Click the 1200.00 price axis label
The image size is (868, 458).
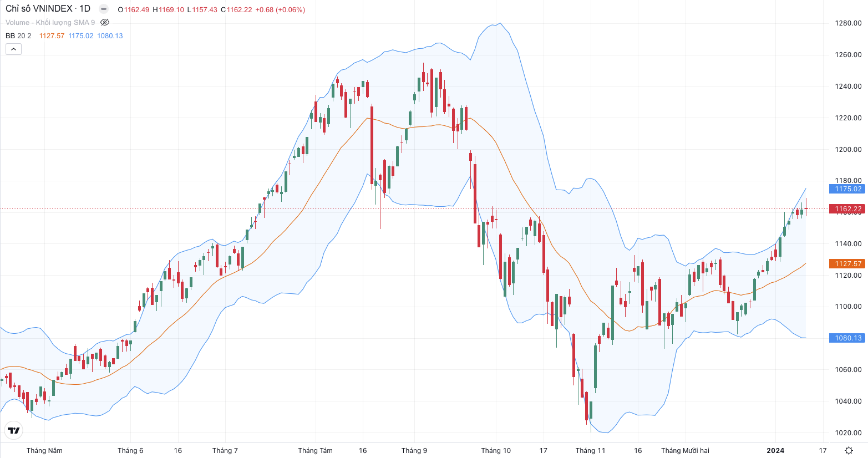[x=849, y=149]
